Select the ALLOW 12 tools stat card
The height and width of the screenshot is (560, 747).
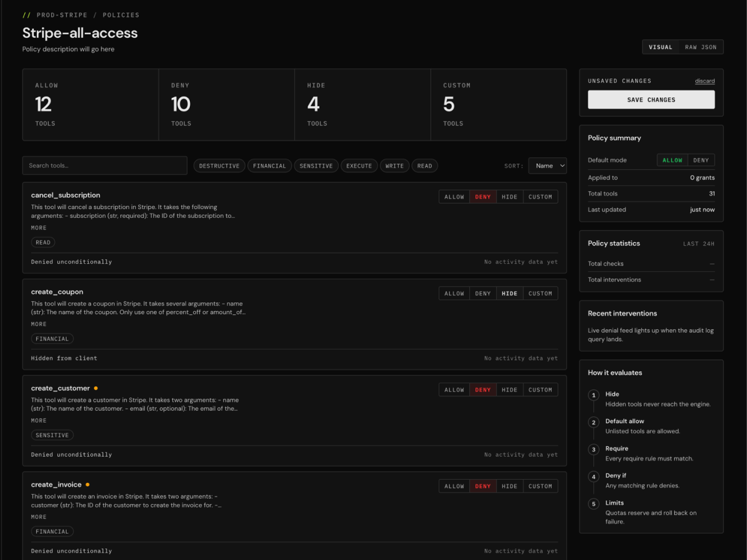click(x=90, y=104)
